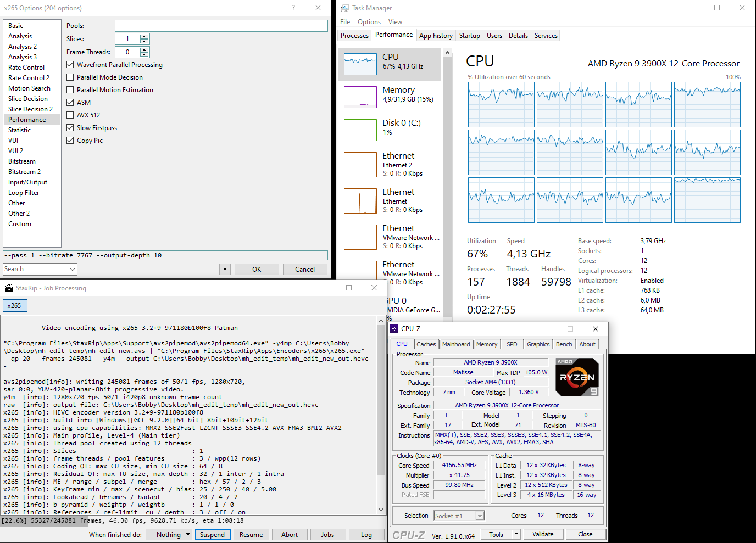This screenshot has height=543, width=756.
Task: Increase the Slices spinner value
Action: tap(144, 37)
